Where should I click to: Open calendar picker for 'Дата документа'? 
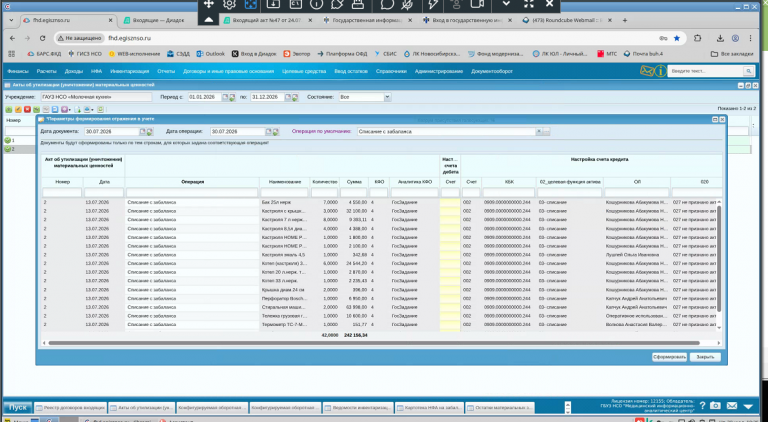coord(143,132)
